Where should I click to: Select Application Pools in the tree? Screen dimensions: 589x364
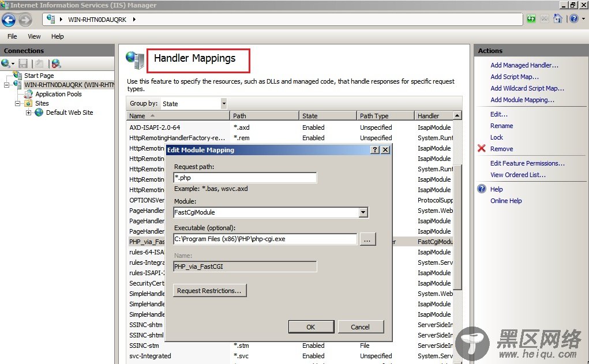coord(58,94)
